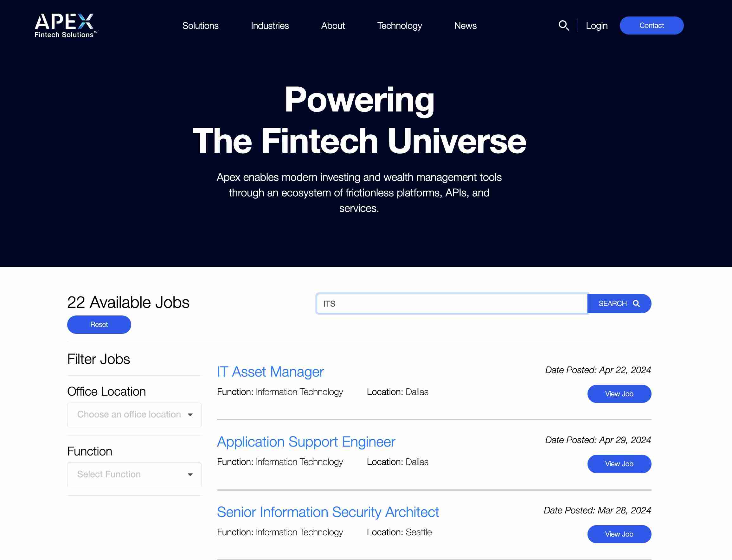Enable filter by Information Technology function
This screenshot has width=732, height=560.
pos(134,475)
